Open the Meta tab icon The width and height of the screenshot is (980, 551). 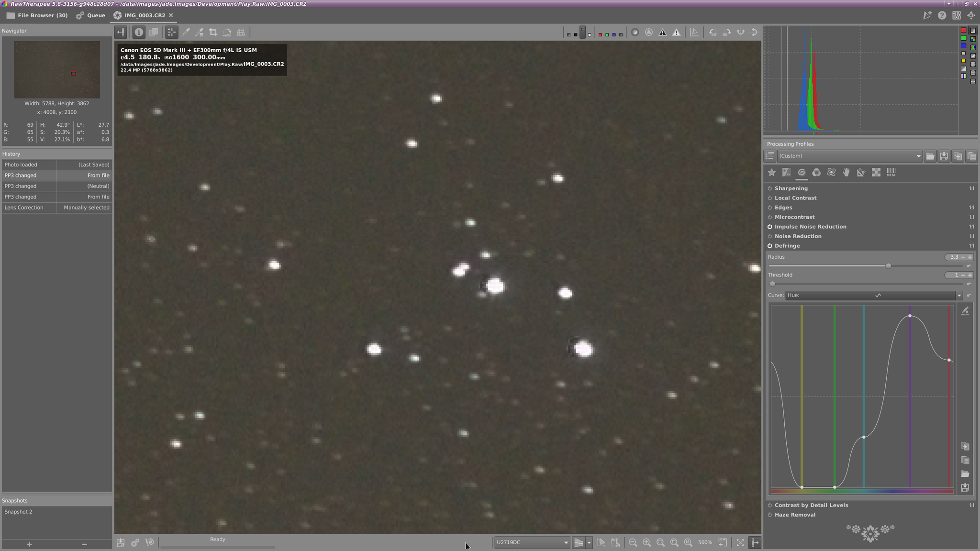[x=891, y=173]
